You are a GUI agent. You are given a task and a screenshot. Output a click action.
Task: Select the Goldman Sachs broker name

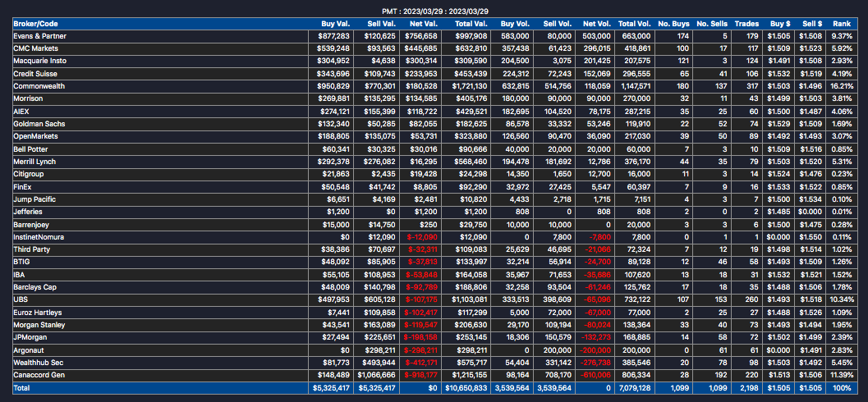point(39,124)
